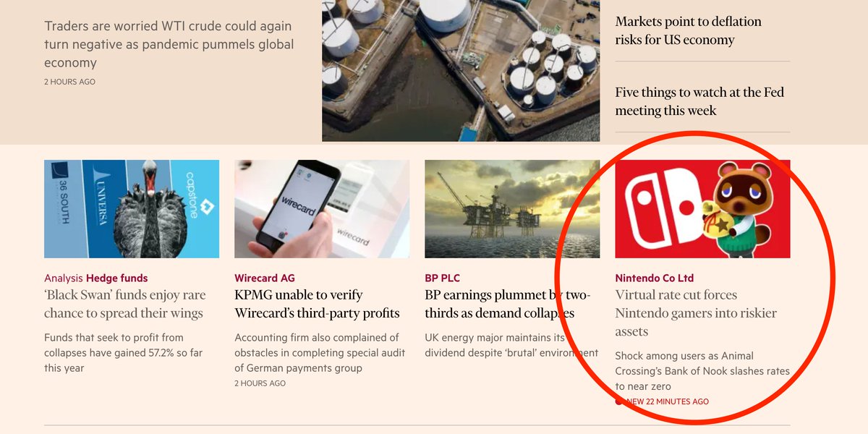Open Virtual rate cut Nintendo gamers headline
The width and height of the screenshot is (868, 434).
tap(696, 313)
